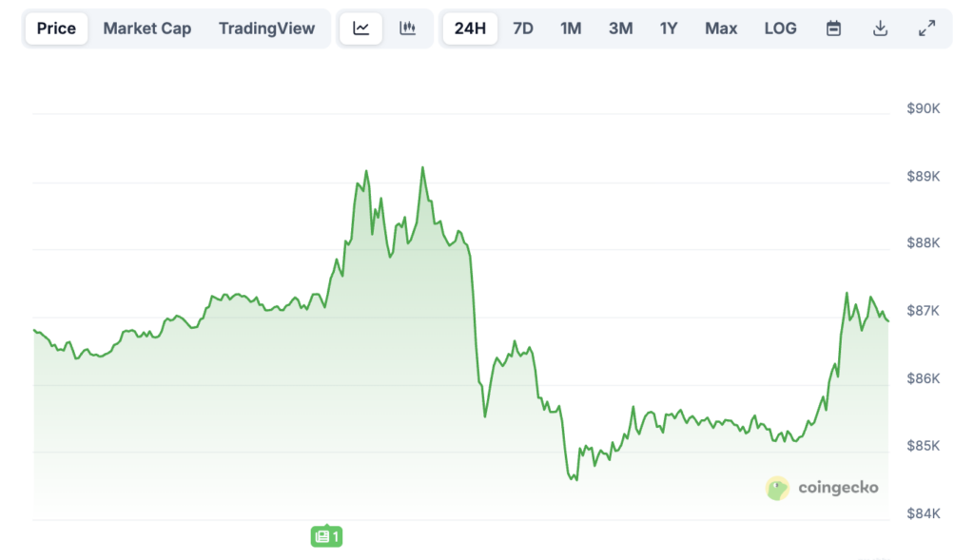Click the highest chart peak above $89K
This screenshot has width=974, height=560.
click(422, 168)
